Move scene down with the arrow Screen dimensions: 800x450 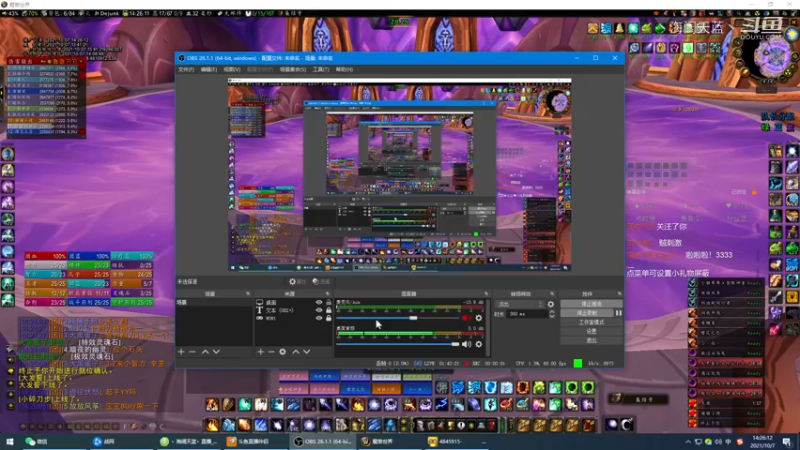pyautogui.click(x=216, y=352)
